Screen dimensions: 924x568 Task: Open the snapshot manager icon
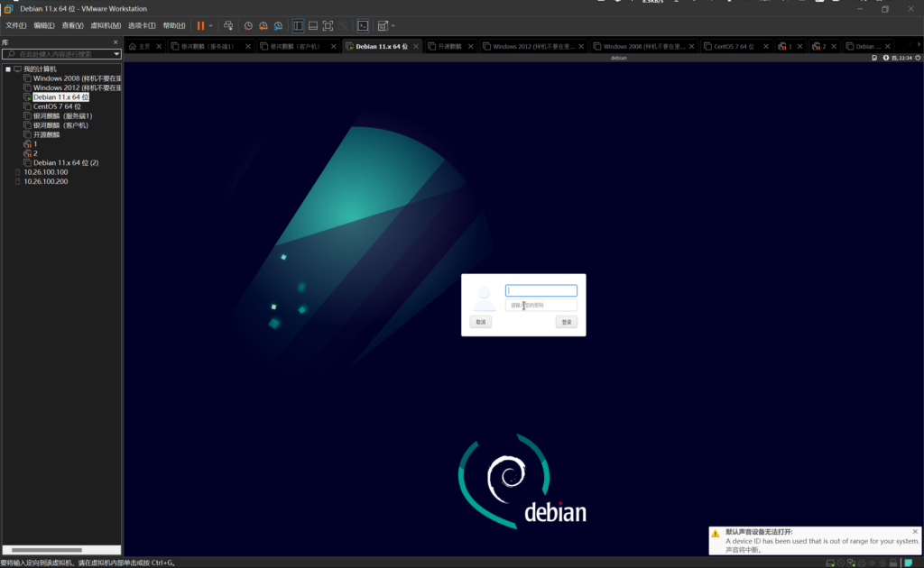tap(279, 26)
